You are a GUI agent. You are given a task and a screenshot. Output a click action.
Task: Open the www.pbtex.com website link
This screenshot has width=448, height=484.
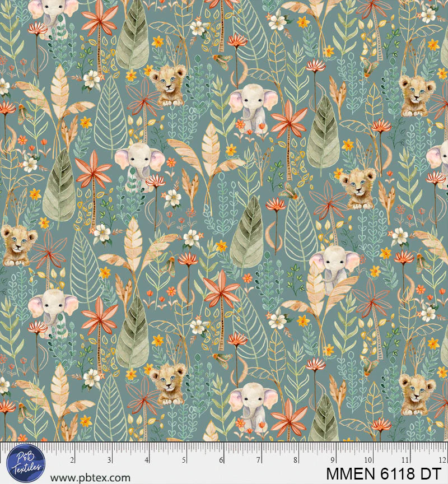[x=90, y=478]
